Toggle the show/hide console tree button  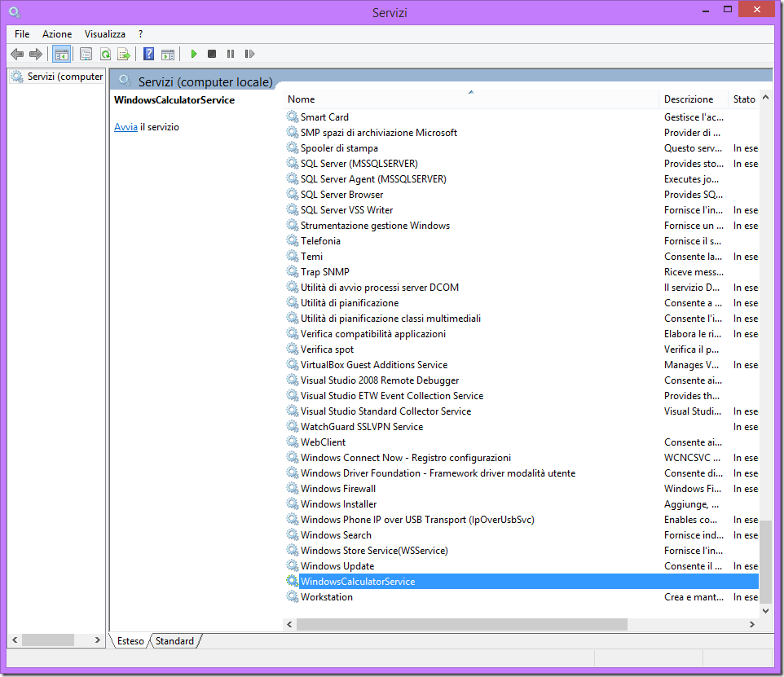(x=61, y=55)
